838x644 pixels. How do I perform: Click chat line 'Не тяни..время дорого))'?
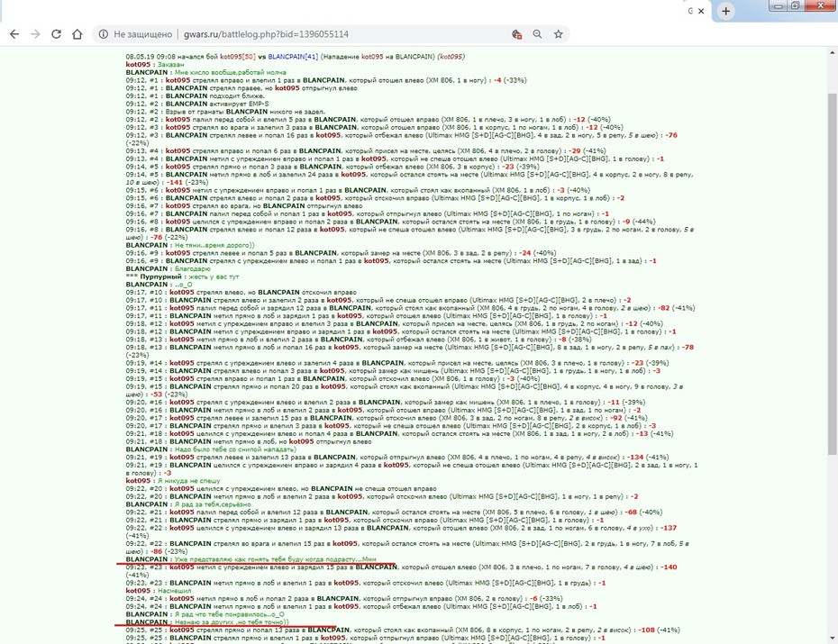[x=214, y=245]
